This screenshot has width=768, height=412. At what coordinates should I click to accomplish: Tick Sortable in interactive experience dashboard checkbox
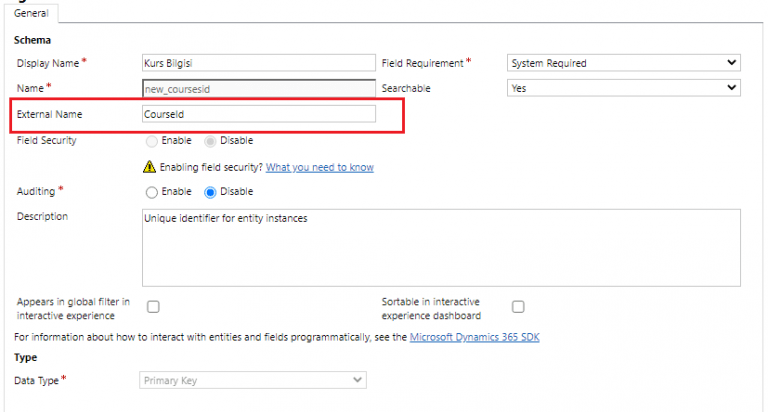[x=518, y=307]
